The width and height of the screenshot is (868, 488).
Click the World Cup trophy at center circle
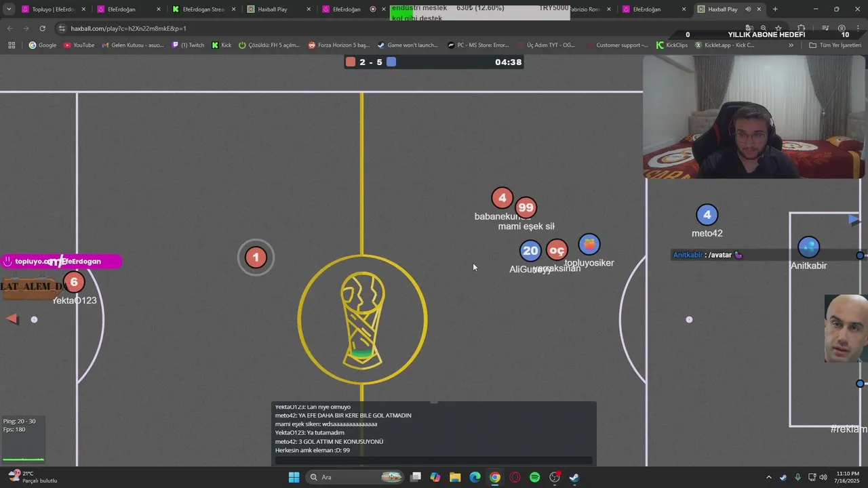point(362,319)
